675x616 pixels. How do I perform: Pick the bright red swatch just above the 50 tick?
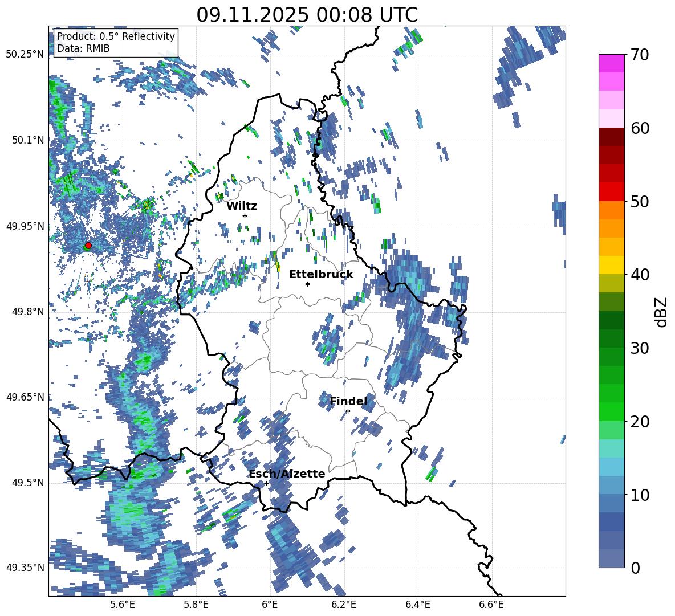click(x=611, y=192)
